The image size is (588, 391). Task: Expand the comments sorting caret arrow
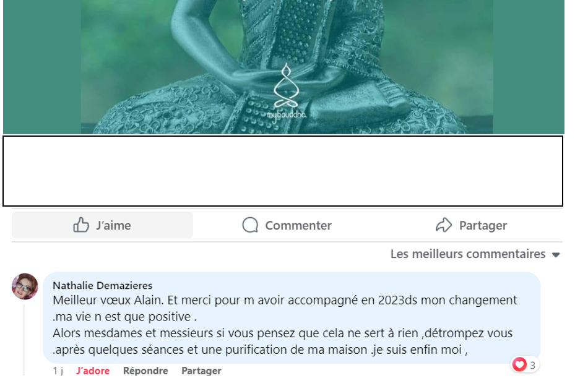tap(556, 255)
